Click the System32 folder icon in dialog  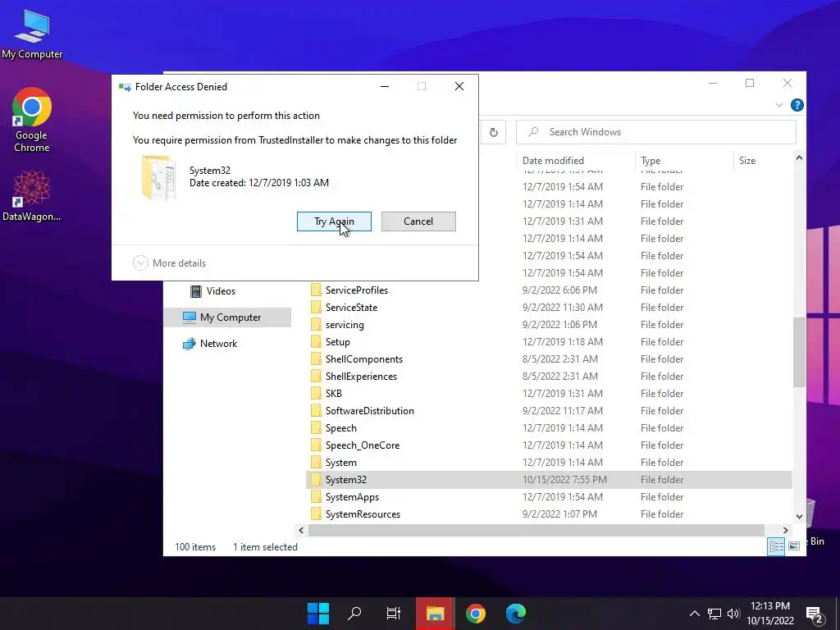pyautogui.click(x=158, y=177)
